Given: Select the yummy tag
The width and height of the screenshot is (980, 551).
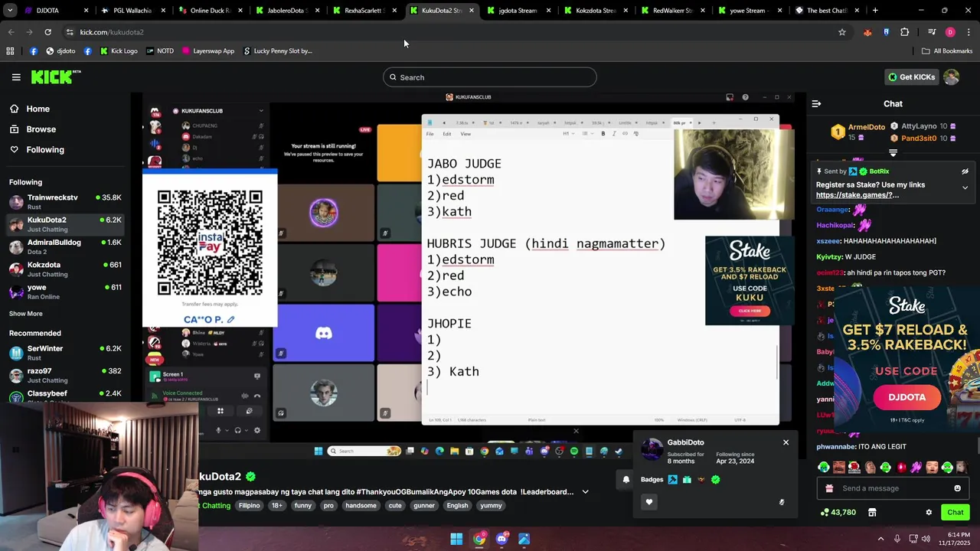Looking at the screenshot, I should coord(491,506).
